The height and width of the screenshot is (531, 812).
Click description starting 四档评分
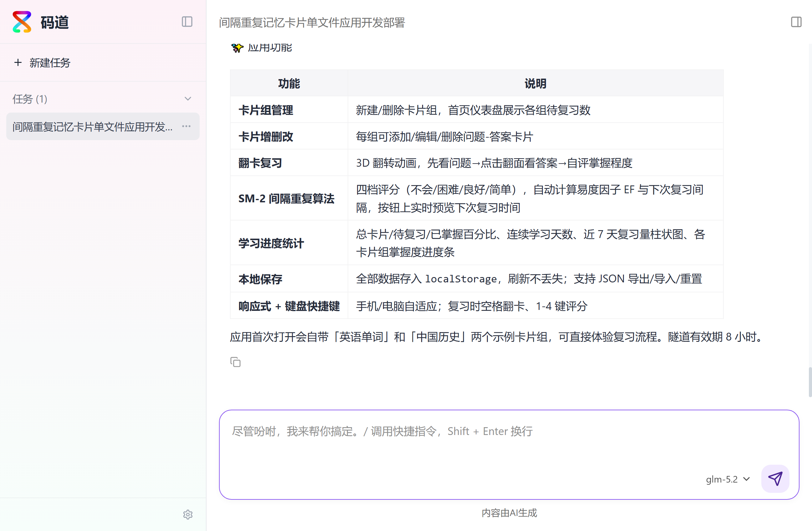(529, 199)
